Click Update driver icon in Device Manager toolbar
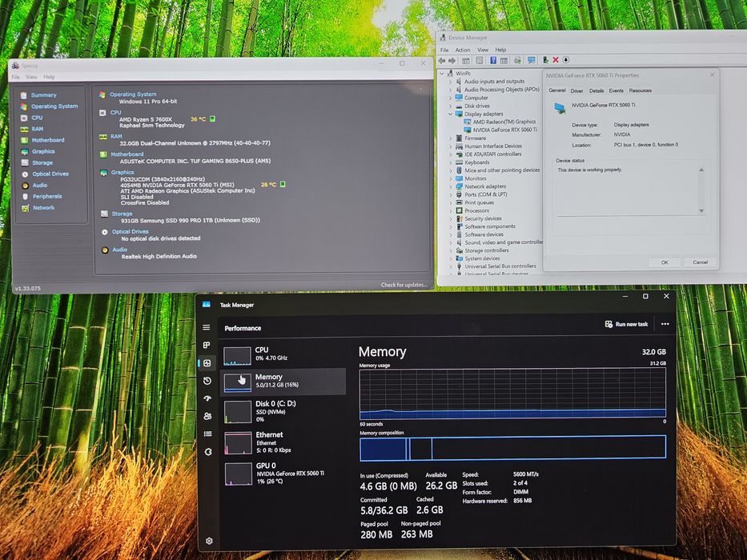747x560 pixels. (x=545, y=60)
